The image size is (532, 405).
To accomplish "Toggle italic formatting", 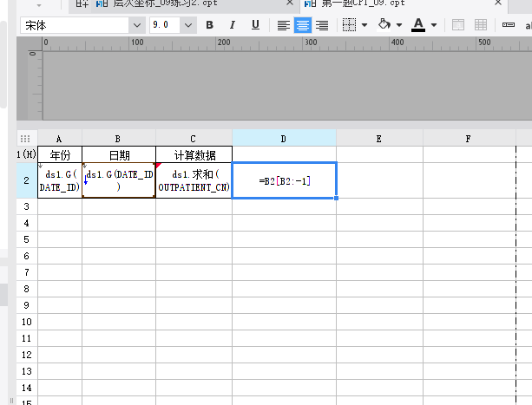I will (233, 25).
